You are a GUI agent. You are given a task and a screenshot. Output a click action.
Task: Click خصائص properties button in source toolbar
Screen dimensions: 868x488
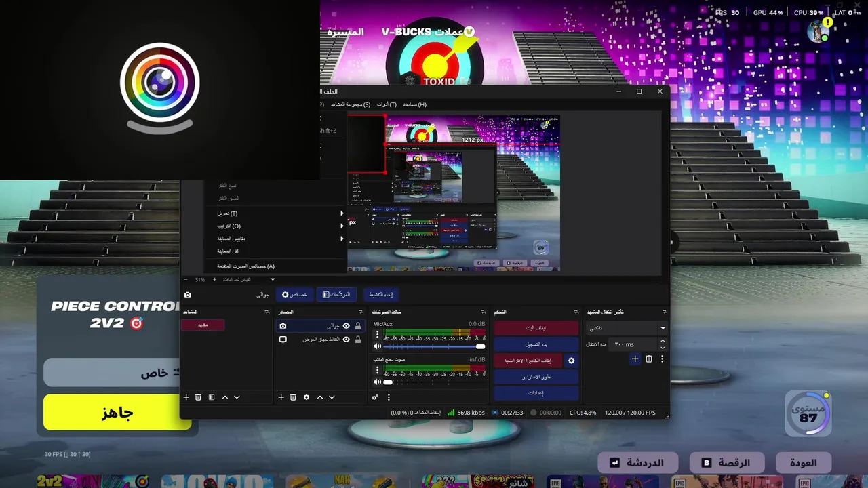pos(294,295)
